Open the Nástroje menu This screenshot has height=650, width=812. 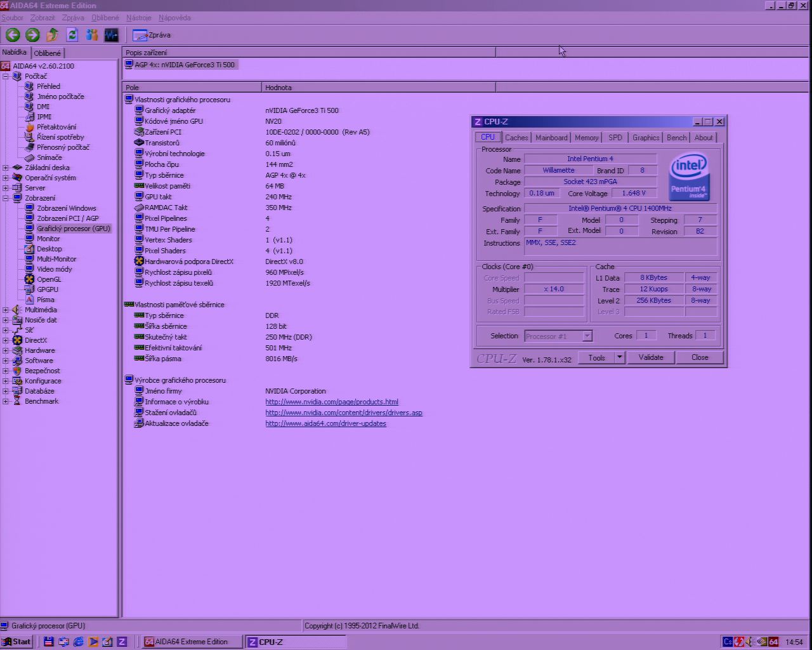tap(139, 18)
